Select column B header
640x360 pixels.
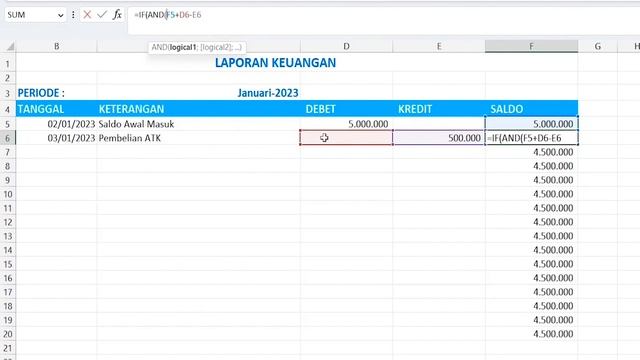point(56,46)
